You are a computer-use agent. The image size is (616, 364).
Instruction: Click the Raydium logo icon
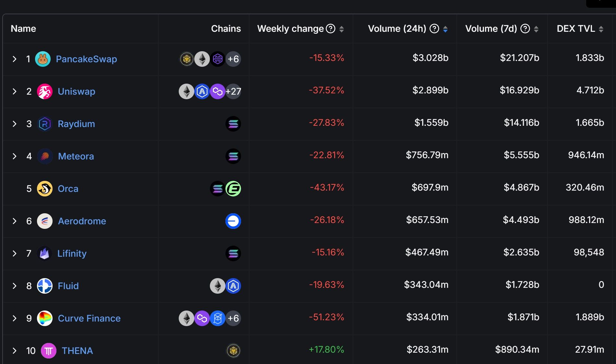coord(45,124)
